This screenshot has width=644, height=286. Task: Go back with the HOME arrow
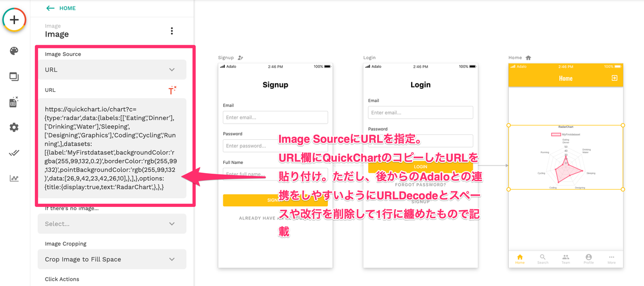[61, 8]
